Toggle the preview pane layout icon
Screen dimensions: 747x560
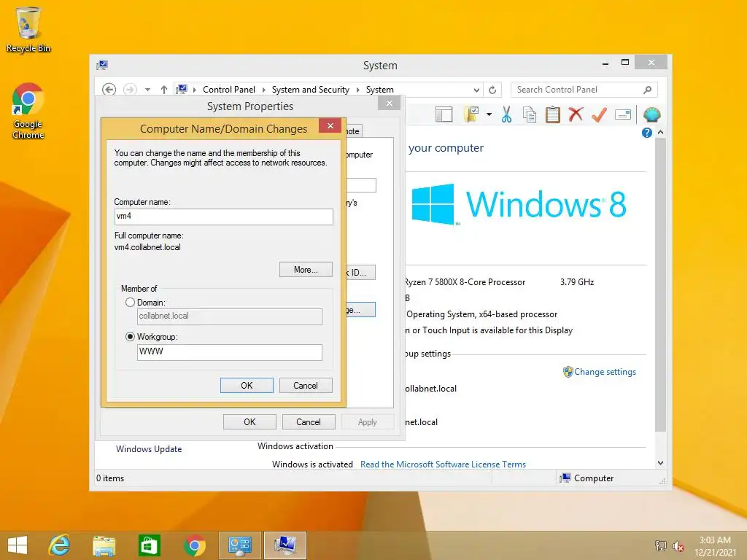[x=444, y=114]
